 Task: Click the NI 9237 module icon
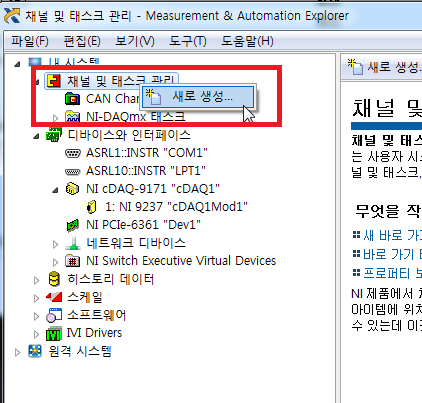point(91,207)
